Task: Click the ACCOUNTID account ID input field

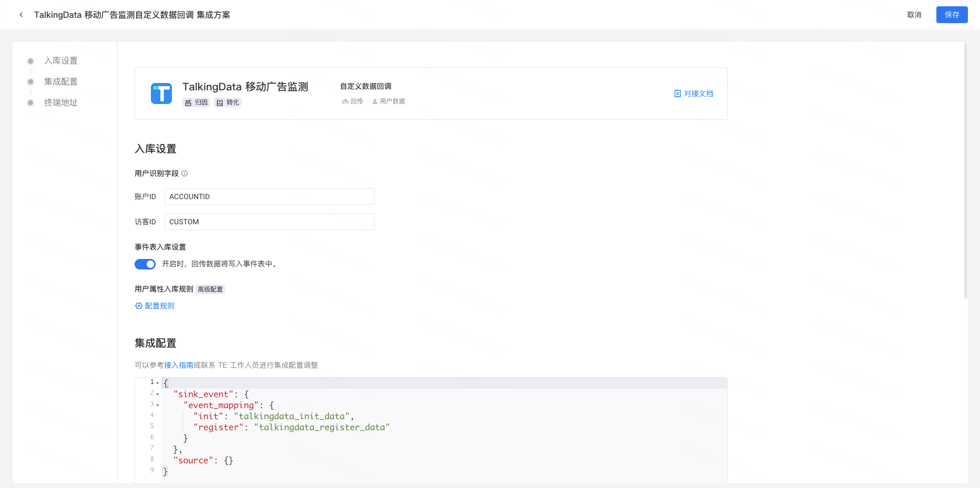Action: pos(269,196)
